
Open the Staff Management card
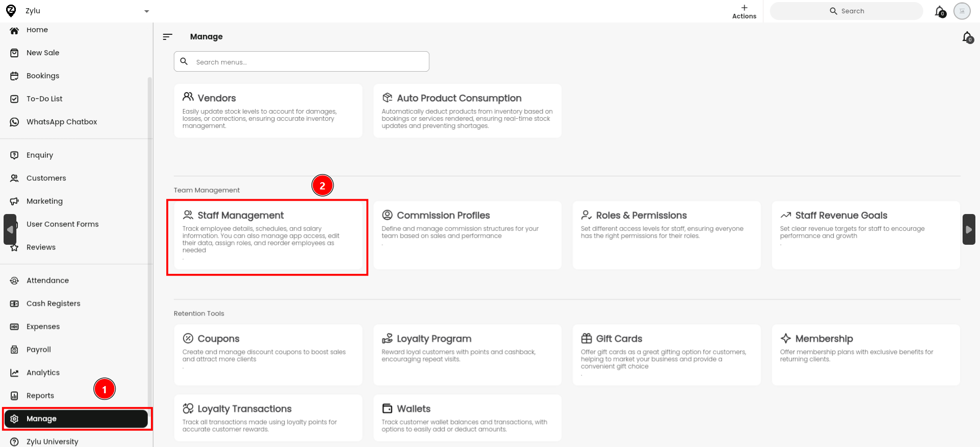click(x=268, y=235)
